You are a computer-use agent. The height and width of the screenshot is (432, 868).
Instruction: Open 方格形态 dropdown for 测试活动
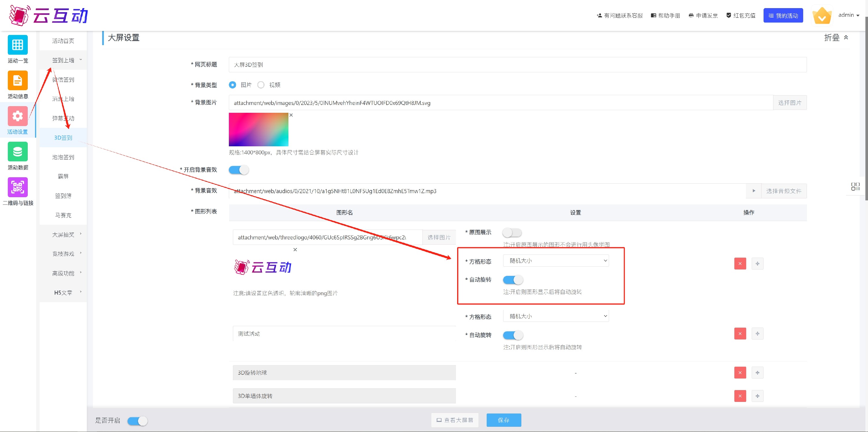556,316
